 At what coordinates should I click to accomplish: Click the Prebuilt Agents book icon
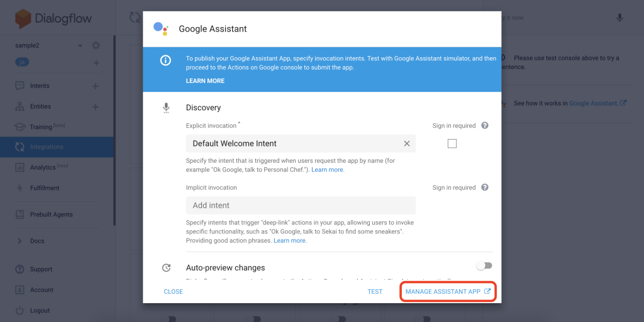(19, 214)
